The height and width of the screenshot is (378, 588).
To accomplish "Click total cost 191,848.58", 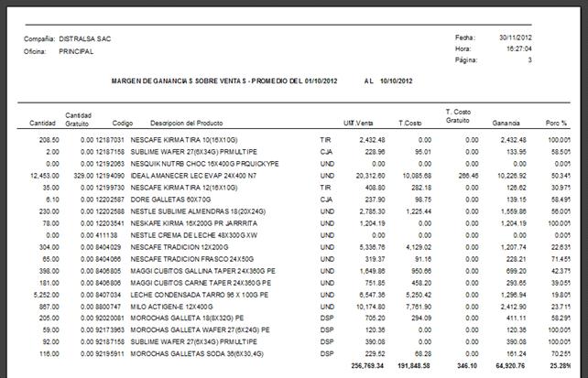I will [x=414, y=366].
